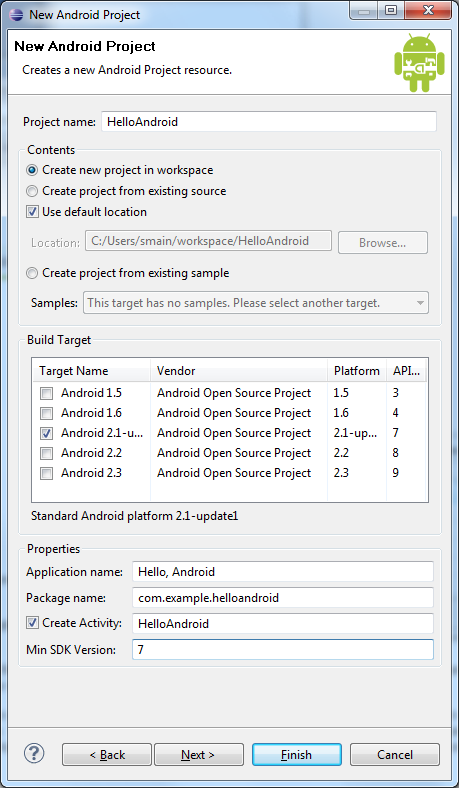Click the Next > button
Screen dimensions: 459x788
pyautogui.click(x=199, y=755)
